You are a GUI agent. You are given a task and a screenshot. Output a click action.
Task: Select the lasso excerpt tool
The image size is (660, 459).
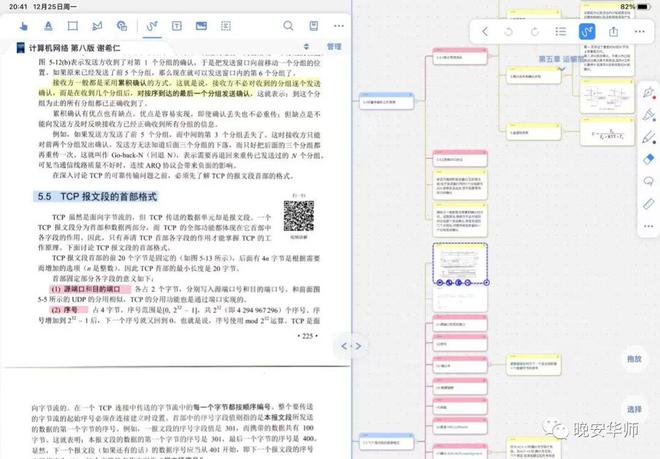tap(97, 26)
